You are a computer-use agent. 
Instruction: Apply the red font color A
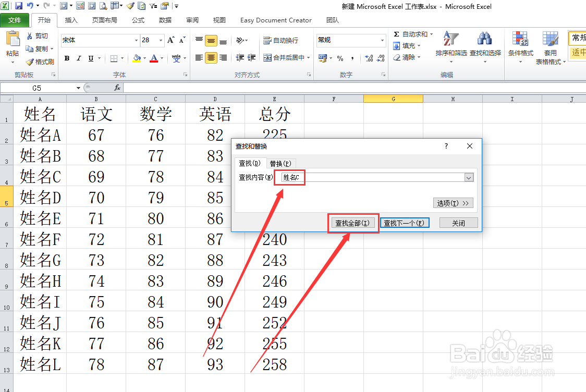coord(154,58)
